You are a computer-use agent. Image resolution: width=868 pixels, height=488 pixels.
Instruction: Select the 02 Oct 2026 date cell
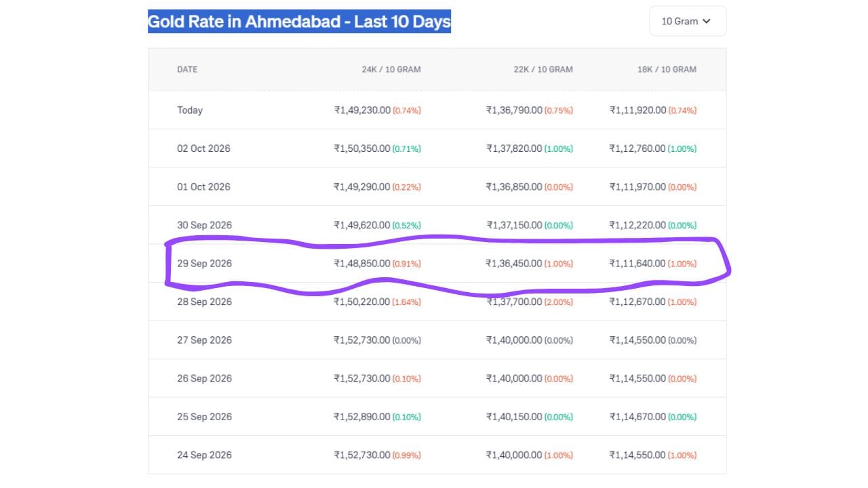click(x=203, y=148)
